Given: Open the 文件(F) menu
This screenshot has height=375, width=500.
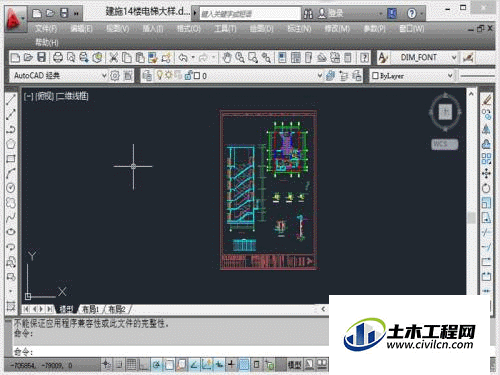Looking at the screenshot, I should point(46,29).
